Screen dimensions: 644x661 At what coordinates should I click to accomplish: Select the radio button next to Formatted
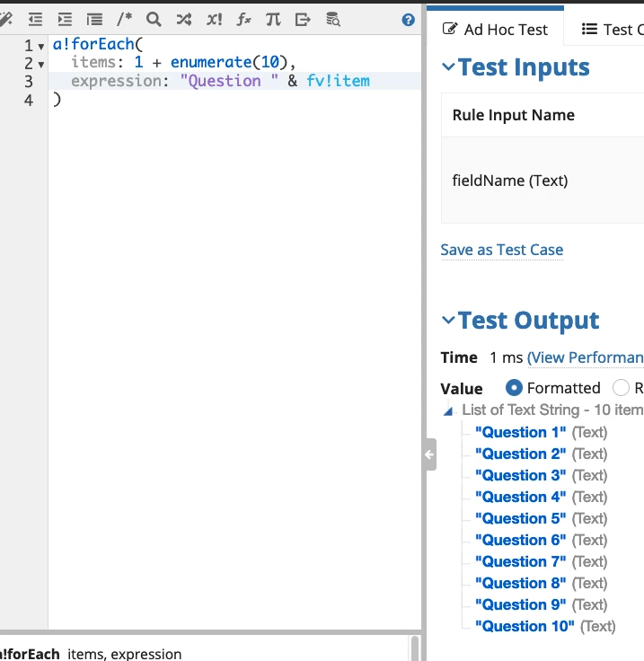click(621, 388)
